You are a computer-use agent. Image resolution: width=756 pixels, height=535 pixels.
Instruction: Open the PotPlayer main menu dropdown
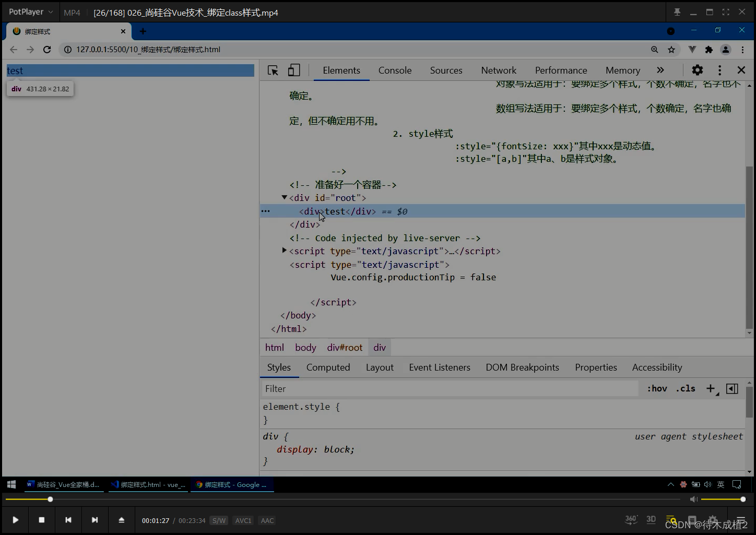click(x=31, y=12)
